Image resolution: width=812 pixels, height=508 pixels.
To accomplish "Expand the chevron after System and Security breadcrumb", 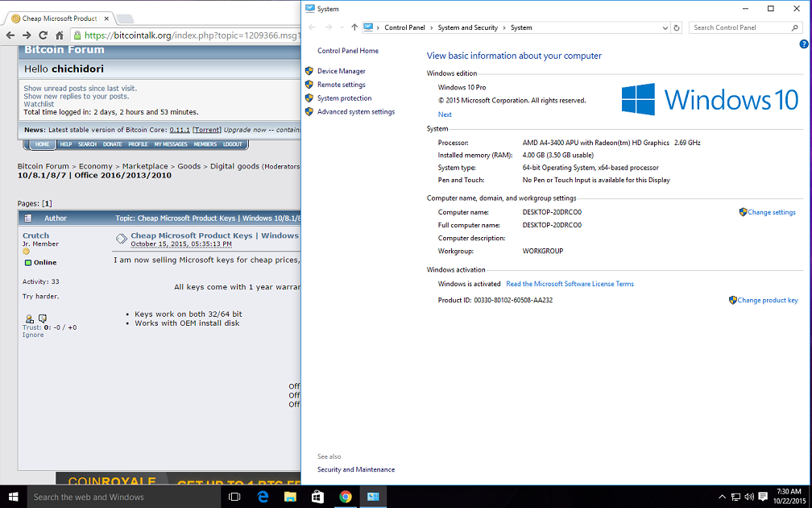I will click(504, 27).
